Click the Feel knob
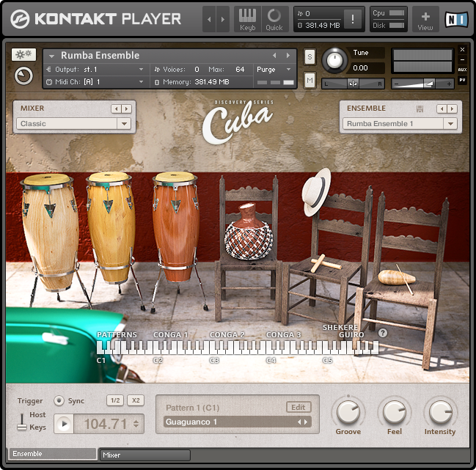This screenshot has width=476, height=470. click(394, 412)
